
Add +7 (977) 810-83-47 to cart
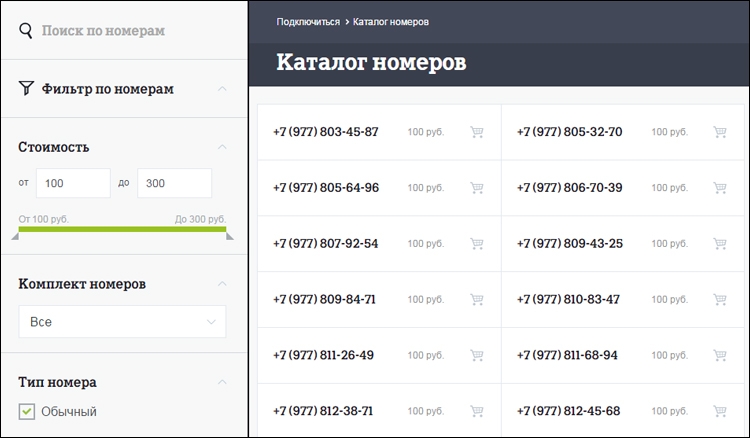[720, 300]
